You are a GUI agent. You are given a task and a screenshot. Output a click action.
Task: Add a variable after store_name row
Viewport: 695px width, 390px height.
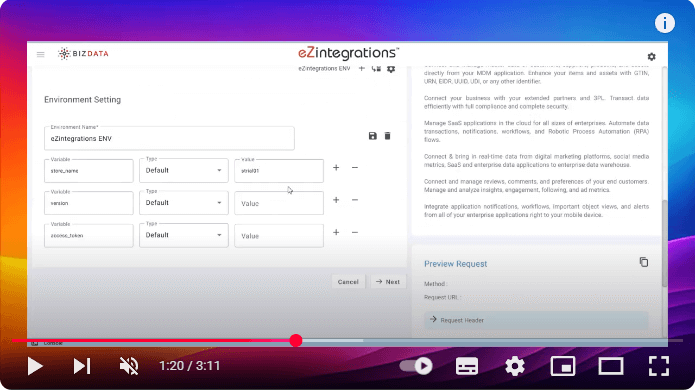click(x=336, y=168)
